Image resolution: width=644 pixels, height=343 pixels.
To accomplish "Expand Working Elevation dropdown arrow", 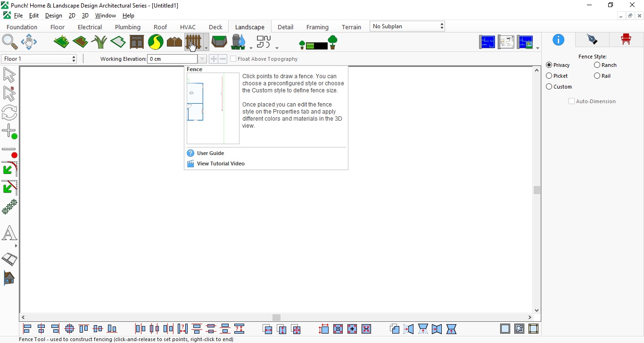I will [202, 59].
